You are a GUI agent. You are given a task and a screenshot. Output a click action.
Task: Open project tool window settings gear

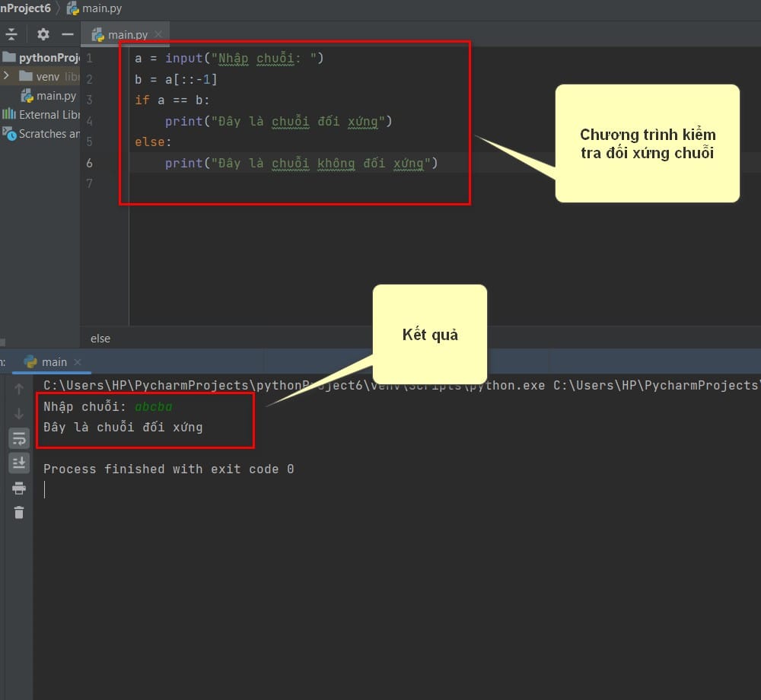(x=43, y=34)
